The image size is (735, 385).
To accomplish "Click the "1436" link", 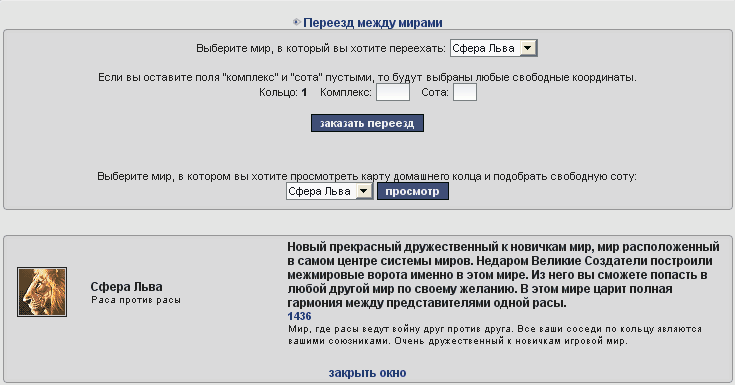I will point(300,316).
